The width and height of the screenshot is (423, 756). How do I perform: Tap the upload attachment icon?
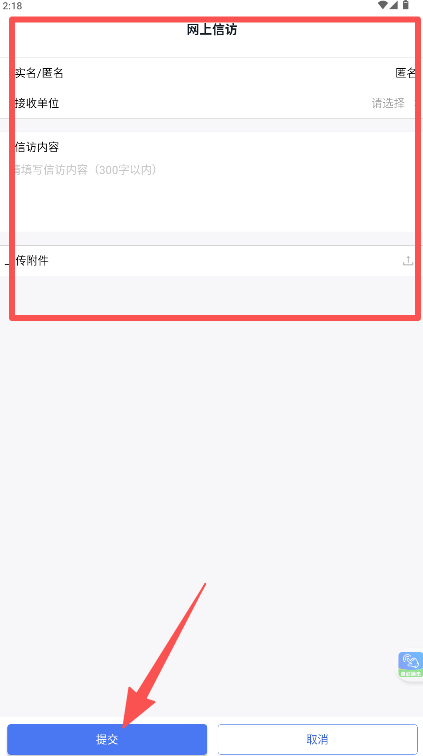408,261
